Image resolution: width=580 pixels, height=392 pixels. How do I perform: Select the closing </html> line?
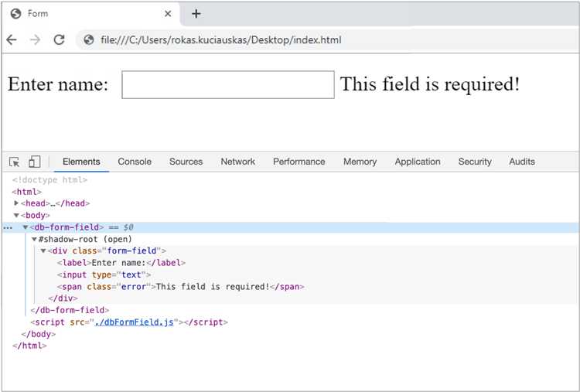[29, 346]
